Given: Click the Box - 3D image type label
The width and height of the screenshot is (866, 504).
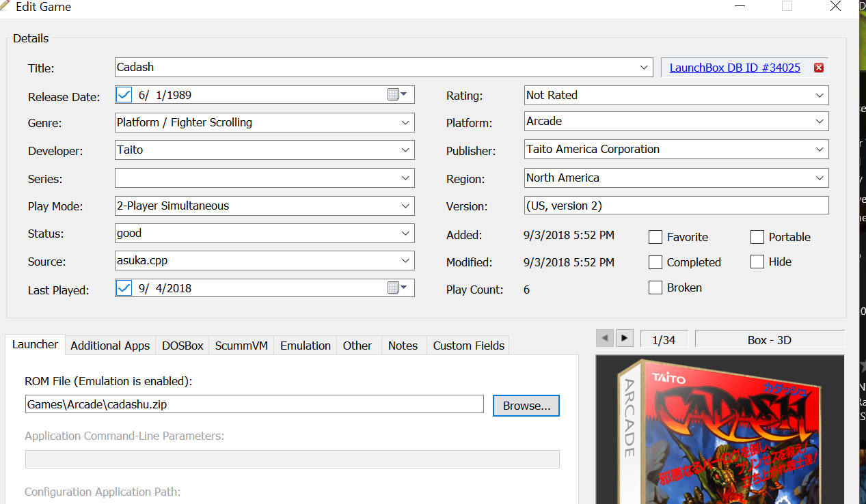Looking at the screenshot, I should 770,339.
